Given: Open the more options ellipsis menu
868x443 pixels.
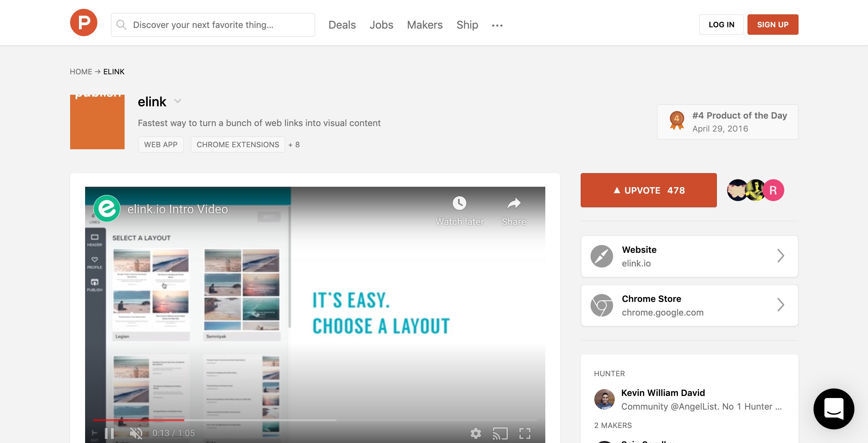Looking at the screenshot, I should point(497,25).
